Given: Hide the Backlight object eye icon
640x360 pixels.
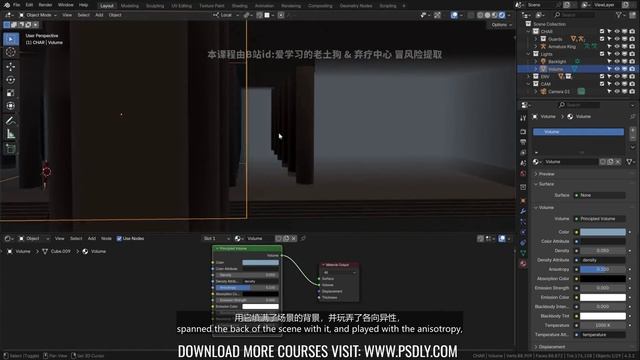Looking at the screenshot, I should (617, 61).
